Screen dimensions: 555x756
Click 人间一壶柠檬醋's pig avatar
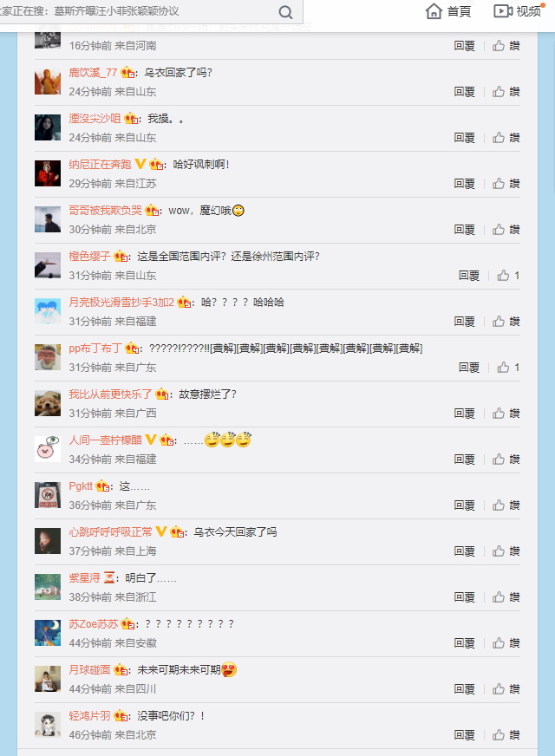(x=48, y=449)
